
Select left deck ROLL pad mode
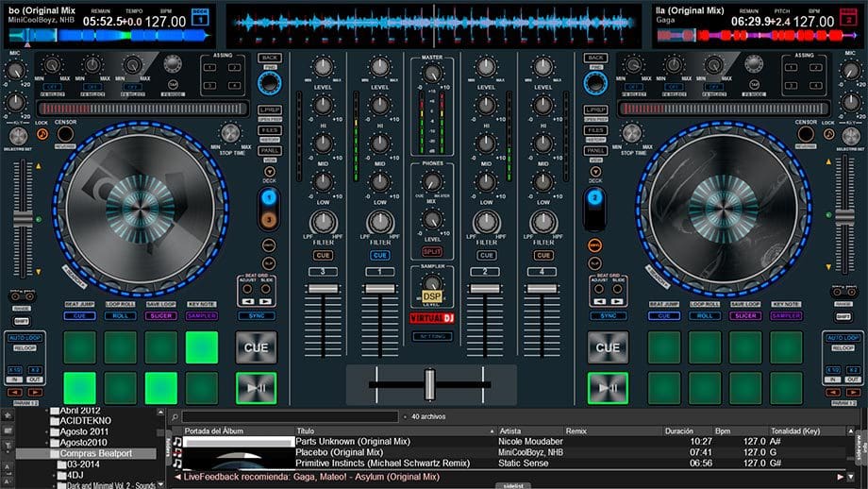tap(120, 315)
